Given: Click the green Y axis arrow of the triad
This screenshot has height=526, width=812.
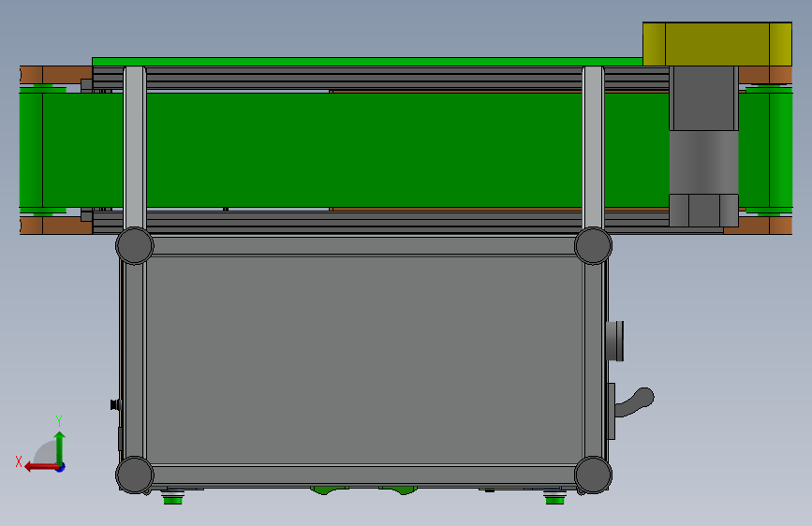Looking at the screenshot, I should click(60, 447).
